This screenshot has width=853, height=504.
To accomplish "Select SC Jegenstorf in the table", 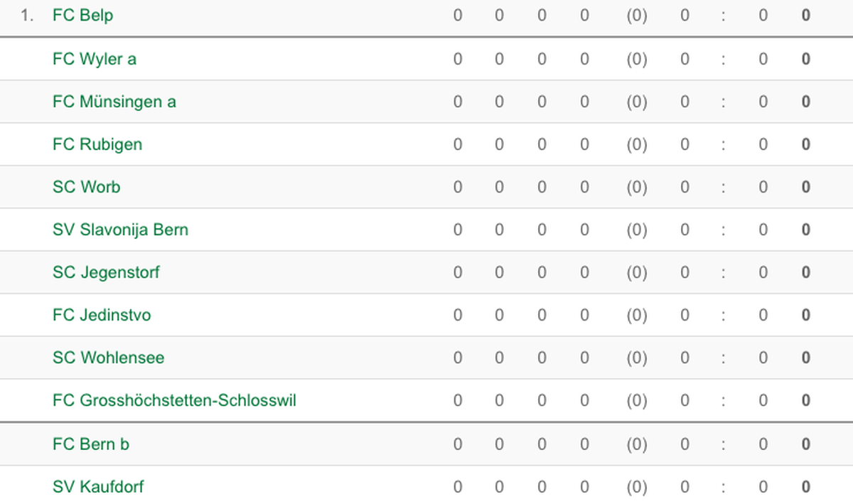I will pyautogui.click(x=106, y=272).
